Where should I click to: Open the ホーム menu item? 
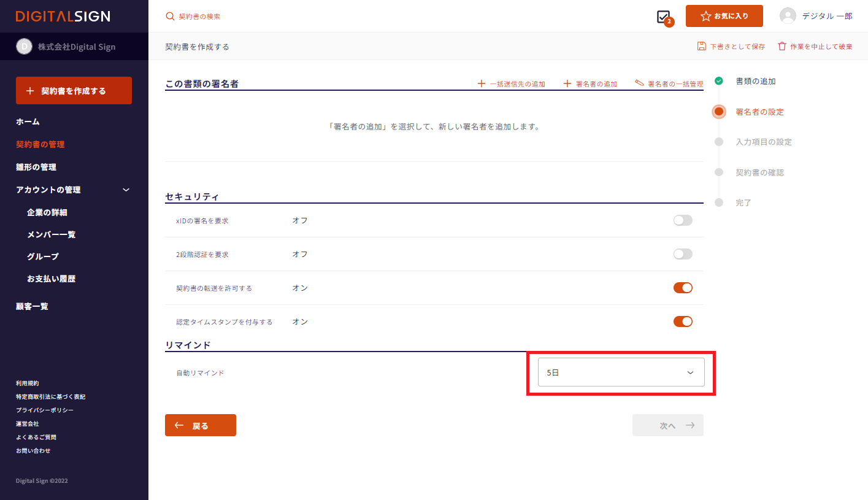click(x=28, y=122)
